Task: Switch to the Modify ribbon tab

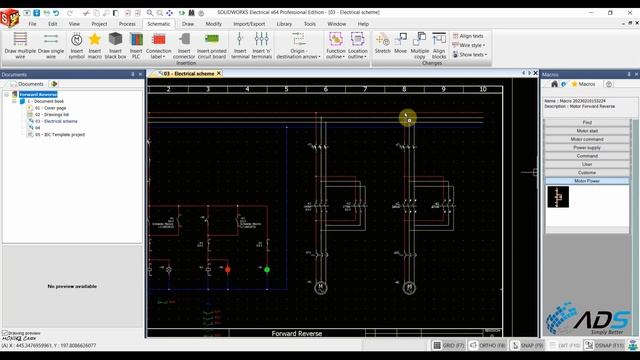Action: point(213,24)
